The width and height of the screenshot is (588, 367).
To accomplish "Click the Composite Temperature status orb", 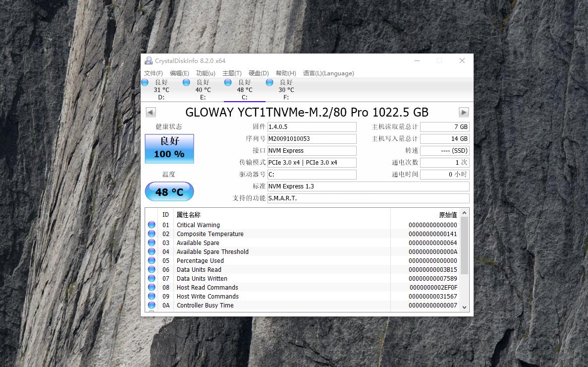I will (x=152, y=234).
